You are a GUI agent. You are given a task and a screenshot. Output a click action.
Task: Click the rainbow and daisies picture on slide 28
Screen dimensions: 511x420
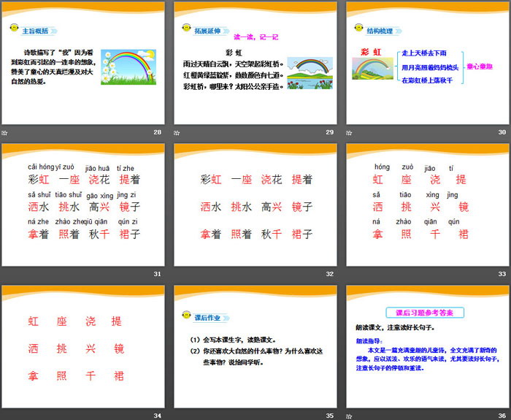128,67
